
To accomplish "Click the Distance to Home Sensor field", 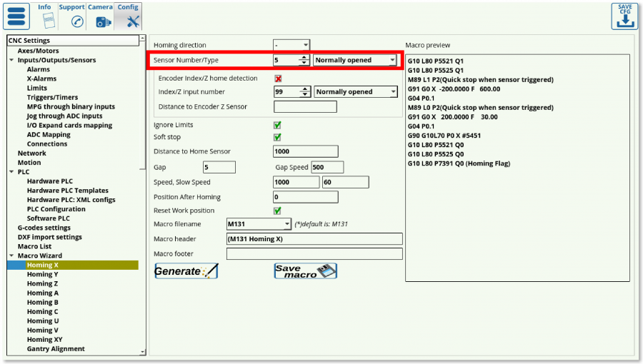I will point(305,151).
